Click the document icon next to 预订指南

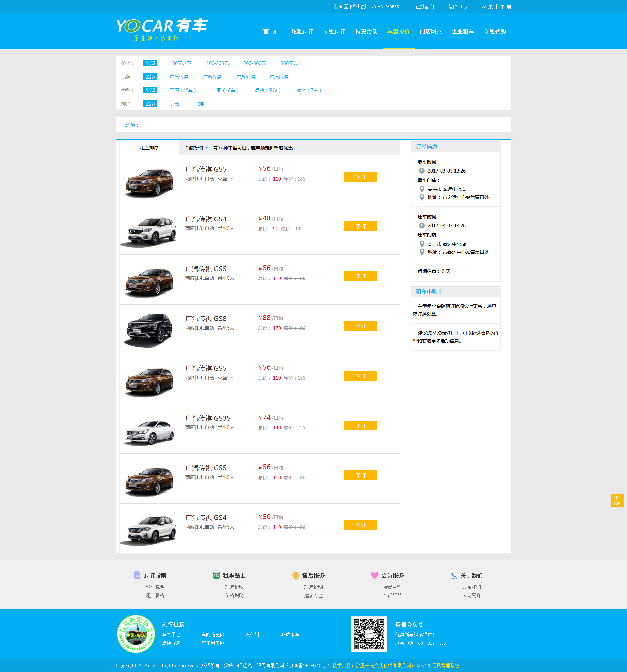tap(137, 575)
